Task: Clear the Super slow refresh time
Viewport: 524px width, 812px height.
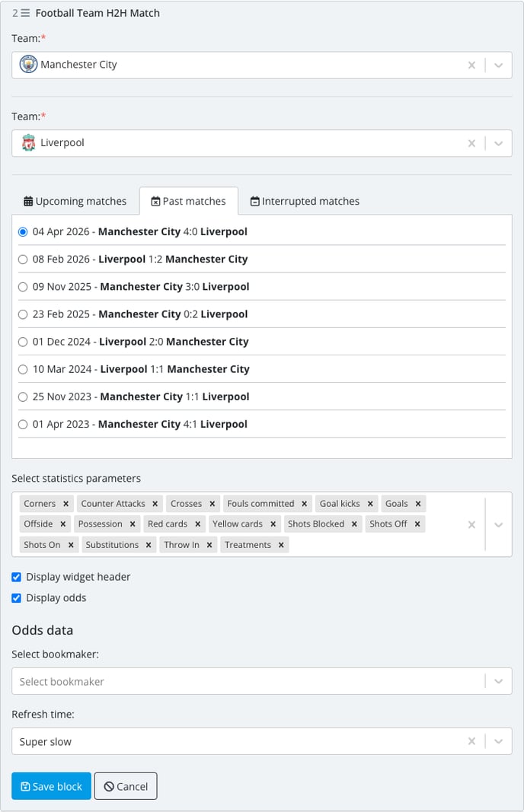Action: click(x=471, y=741)
